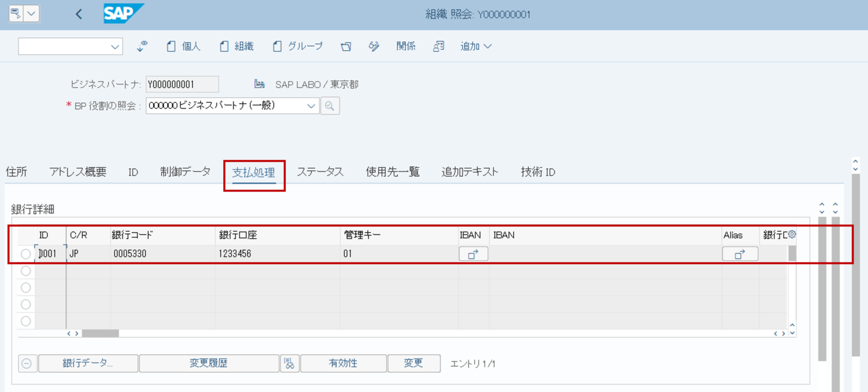Open the 制御データ tab
Image resolution: width=868 pixels, height=392 pixels.
185,172
